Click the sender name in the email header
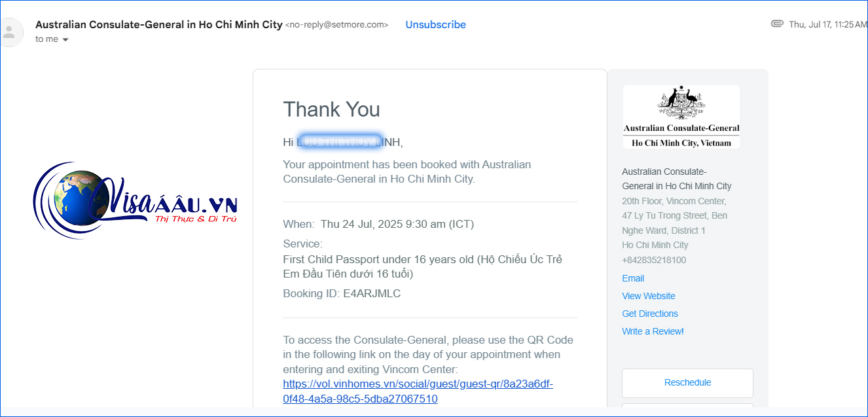 [x=158, y=24]
